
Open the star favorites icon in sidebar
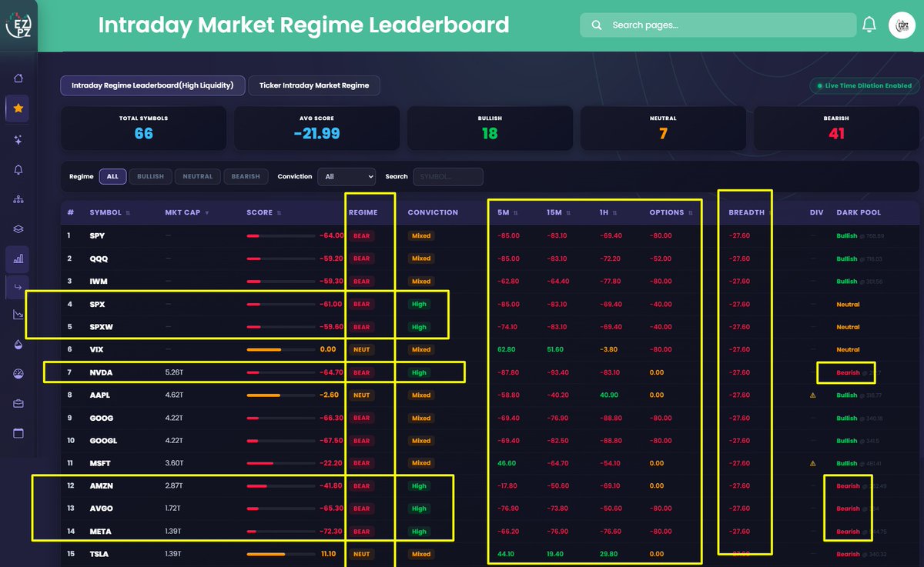point(18,108)
